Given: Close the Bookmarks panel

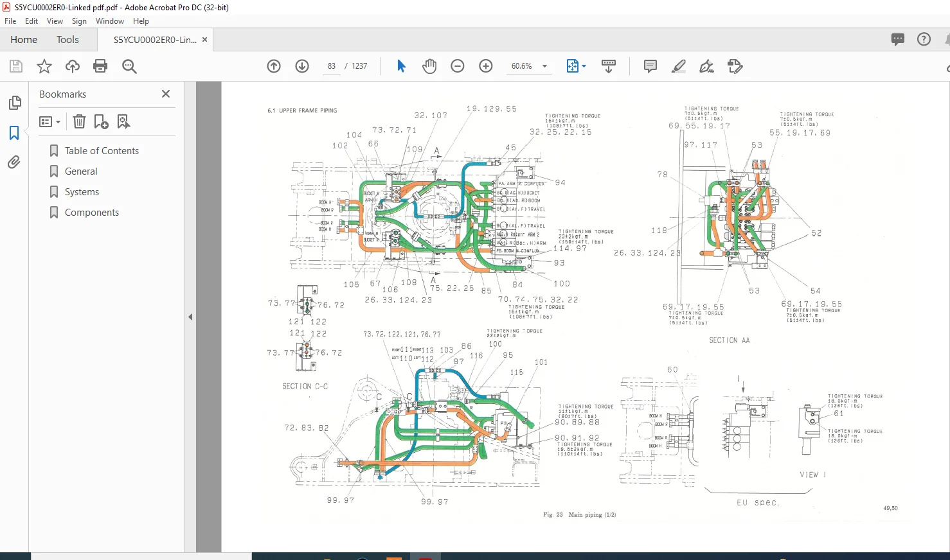Looking at the screenshot, I should (x=166, y=94).
